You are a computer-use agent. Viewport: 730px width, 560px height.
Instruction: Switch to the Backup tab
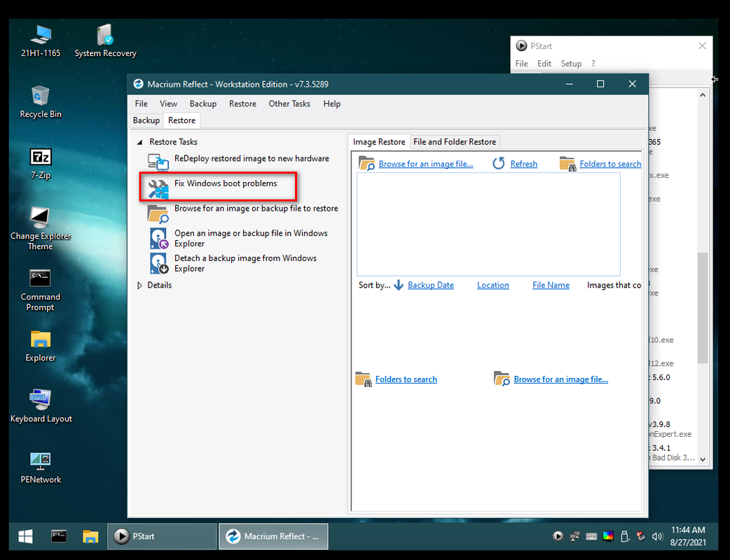click(x=146, y=120)
